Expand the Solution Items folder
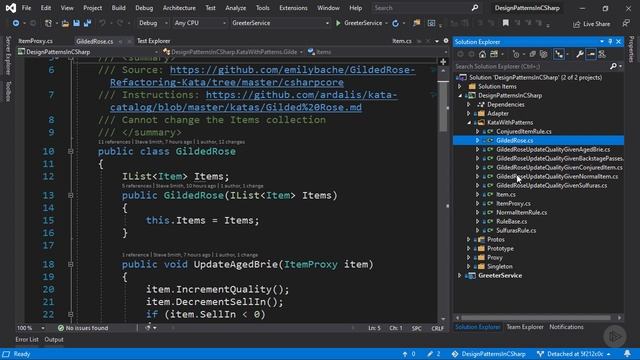Image resolution: width=640 pixels, height=360 pixels. (460, 87)
